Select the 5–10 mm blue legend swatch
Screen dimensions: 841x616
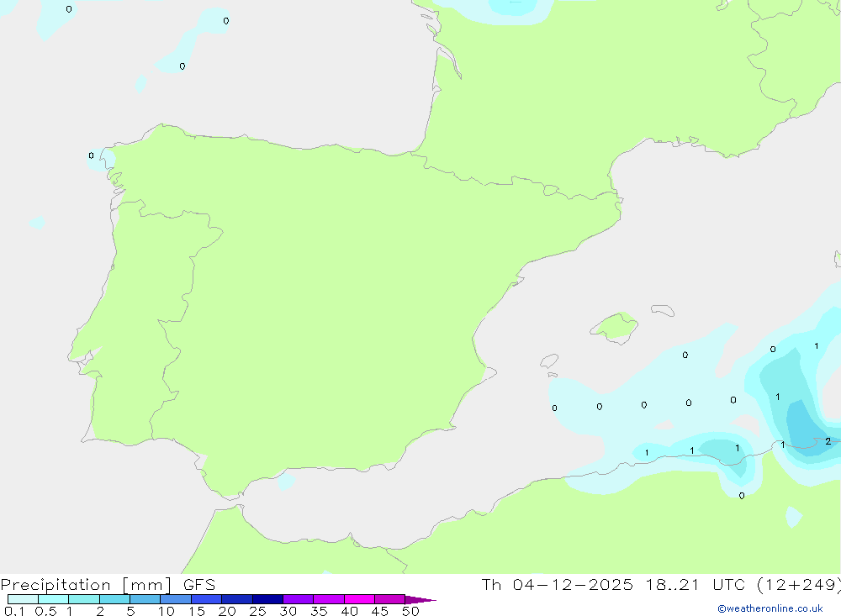click(x=145, y=599)
